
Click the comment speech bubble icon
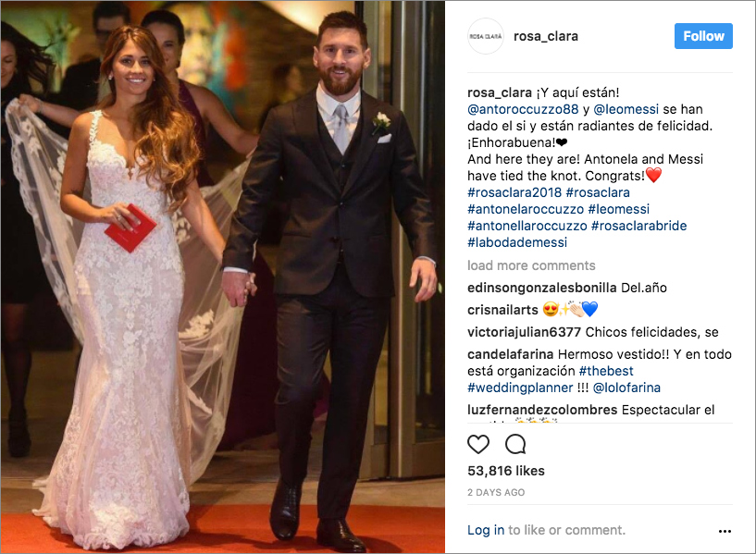(515, 444)
